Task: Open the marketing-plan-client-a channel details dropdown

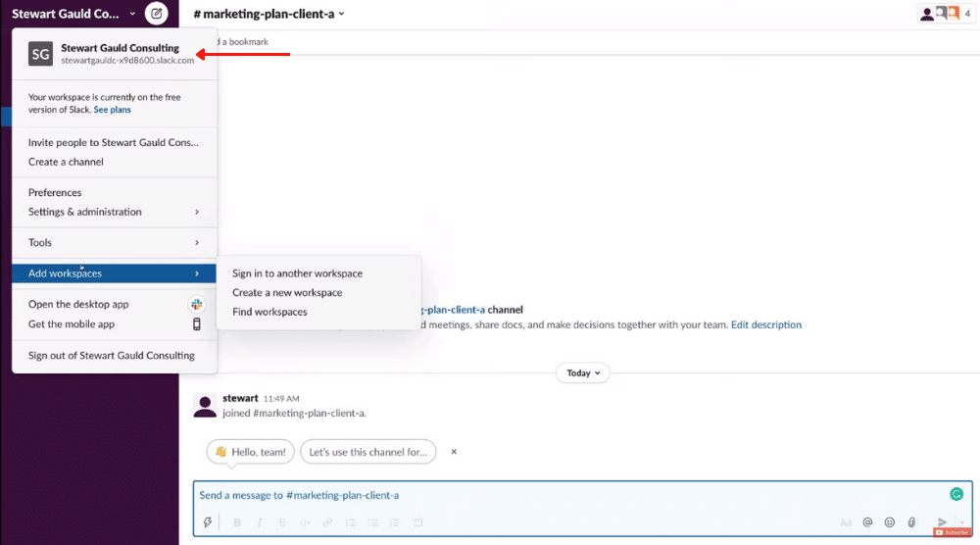Action: [x=269, y=14]
